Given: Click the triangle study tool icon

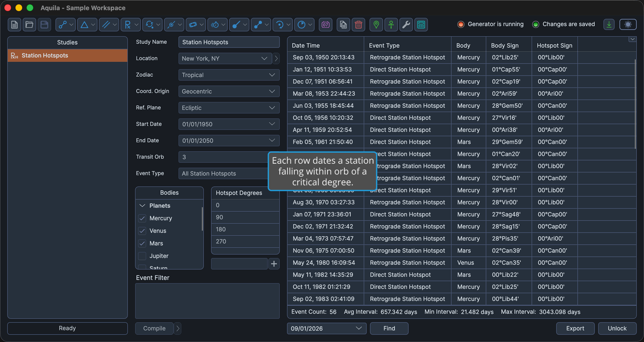Looking at the screenshot, I should (x=84, y=25).
